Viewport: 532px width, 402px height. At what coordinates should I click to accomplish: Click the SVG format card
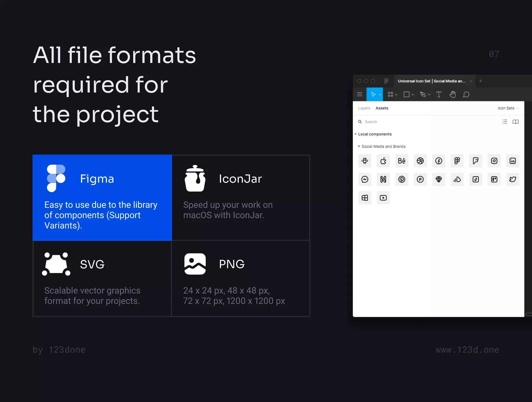102,278
